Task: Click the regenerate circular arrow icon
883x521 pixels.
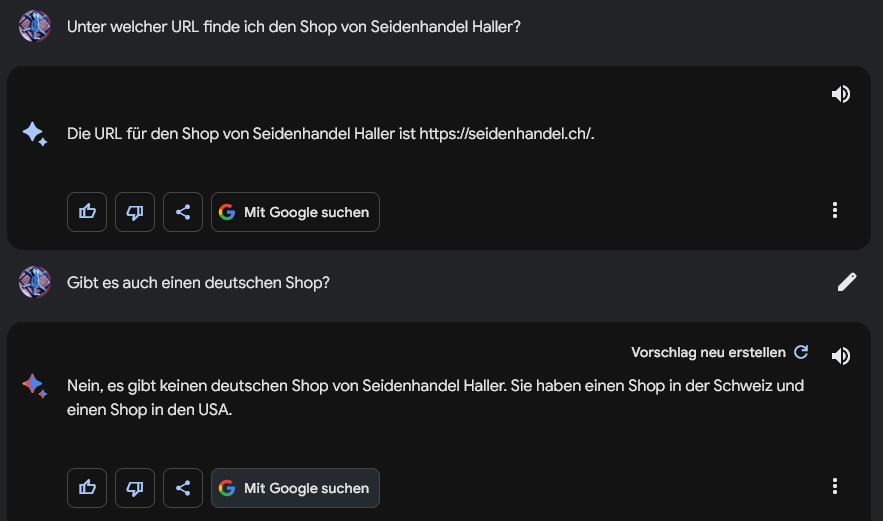Action: pyautogui.click(x=801, y=352)
